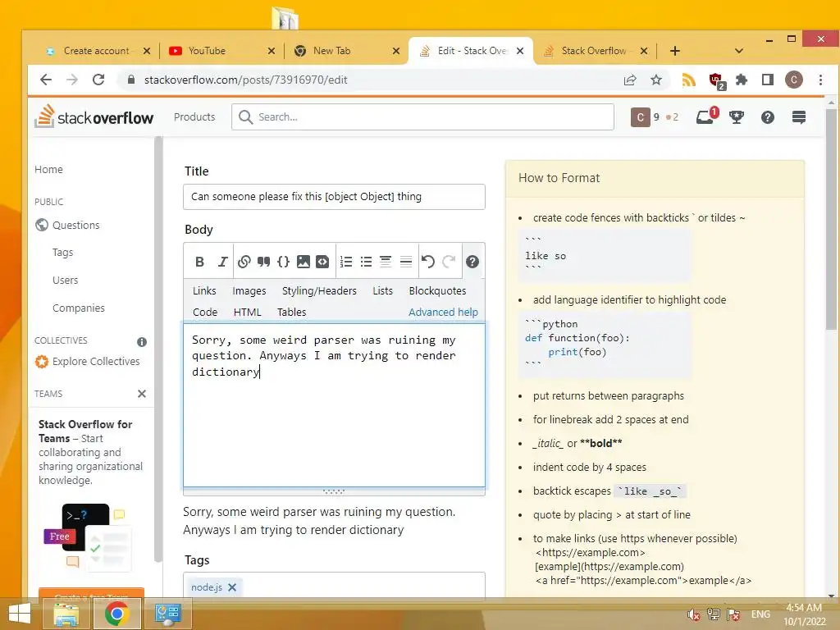The image size is (840, 630).
Task: Open Chrome three-dot menu
Action: coord(820,80)
